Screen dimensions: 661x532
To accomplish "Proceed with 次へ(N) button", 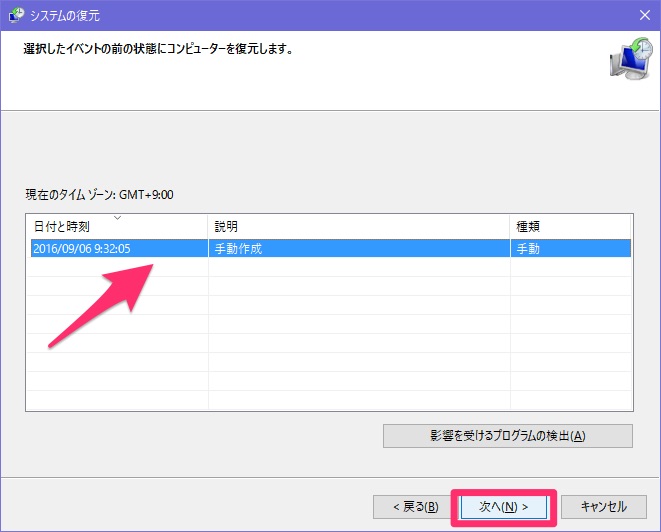I will click(503, 507).
